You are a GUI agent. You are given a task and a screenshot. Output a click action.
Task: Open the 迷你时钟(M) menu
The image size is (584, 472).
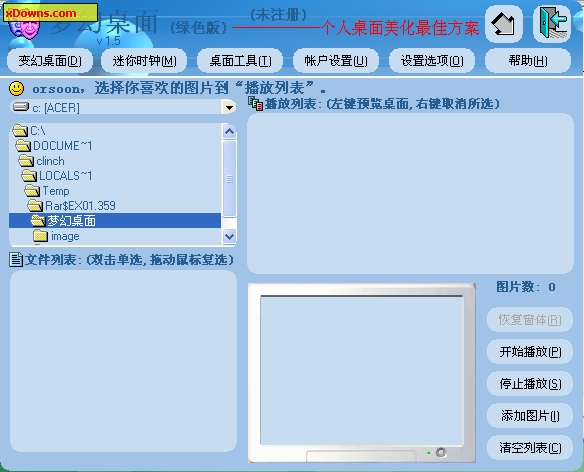coord(144,60)
